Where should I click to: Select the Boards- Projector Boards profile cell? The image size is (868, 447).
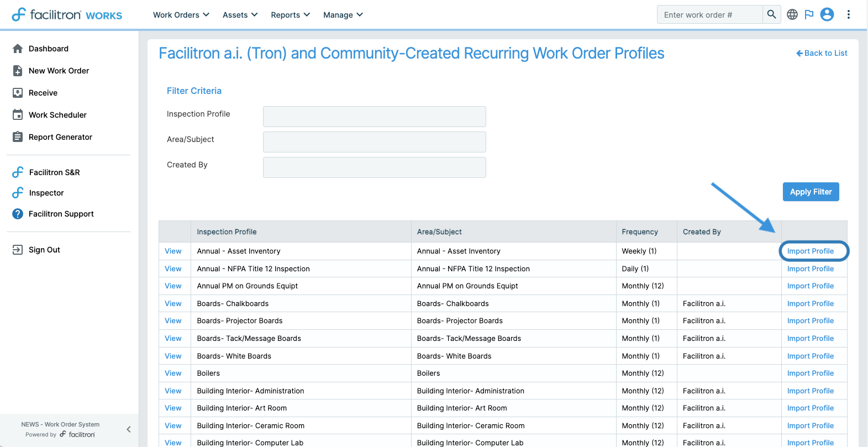click(x=301, y=320)
